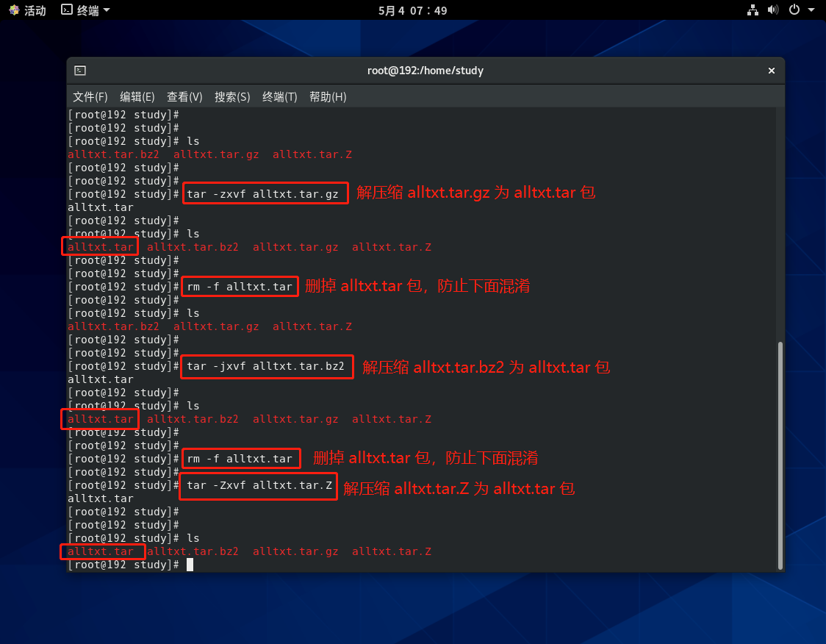This screenshot has height=644, width=826.
Task: Expand the 终端 app menu arrow
Action: (x=107, y=10)
